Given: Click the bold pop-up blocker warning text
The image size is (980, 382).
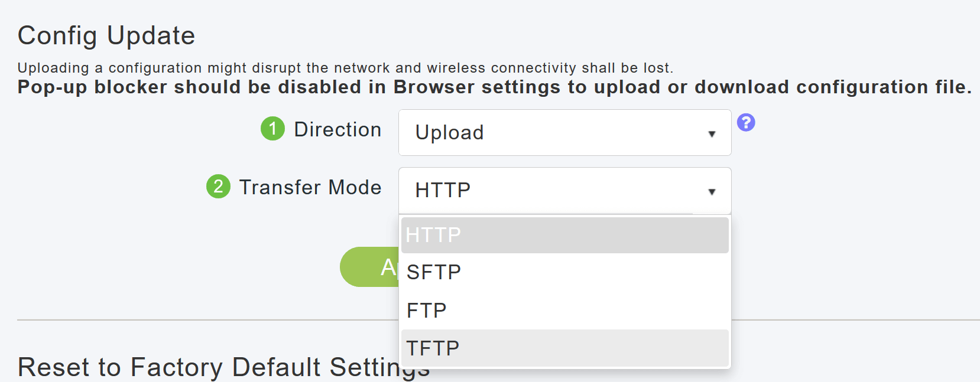Looking at the screenshot, I should pyautogui.click(x=494, y=87).
